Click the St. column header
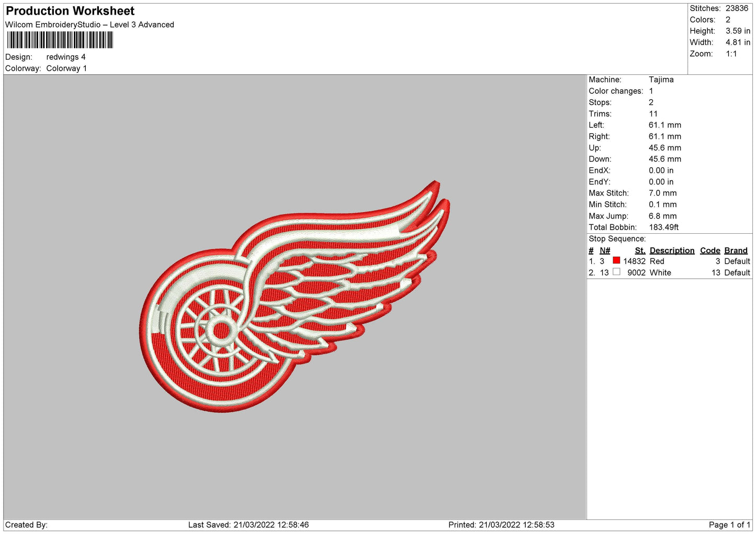 (x=640, y=251)
